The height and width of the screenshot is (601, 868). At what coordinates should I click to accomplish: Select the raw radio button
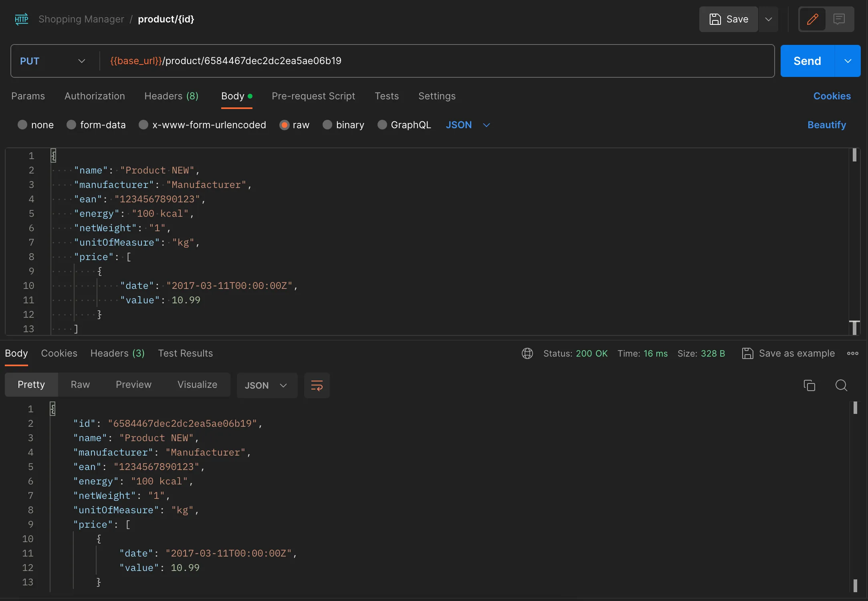[x=284, y=125]
